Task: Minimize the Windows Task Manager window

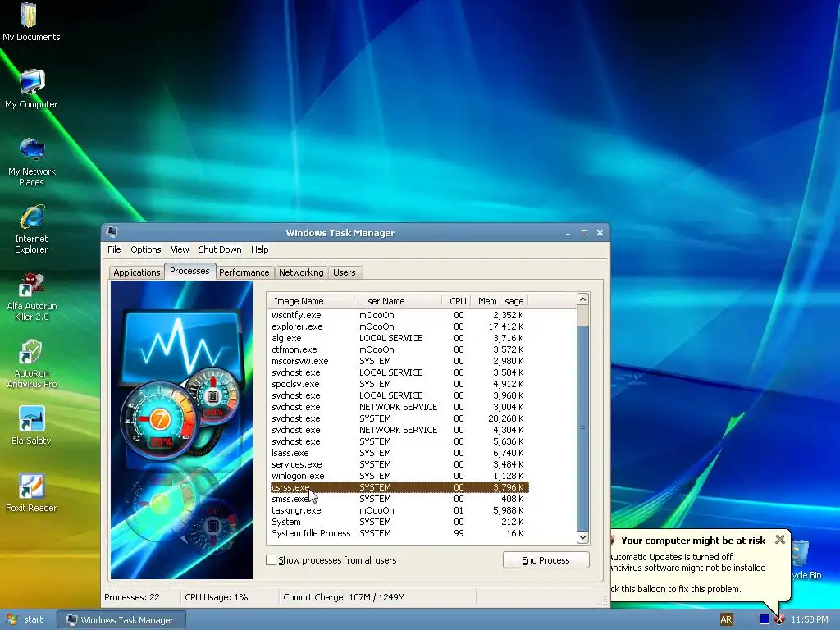Action: tap(568, 233)
